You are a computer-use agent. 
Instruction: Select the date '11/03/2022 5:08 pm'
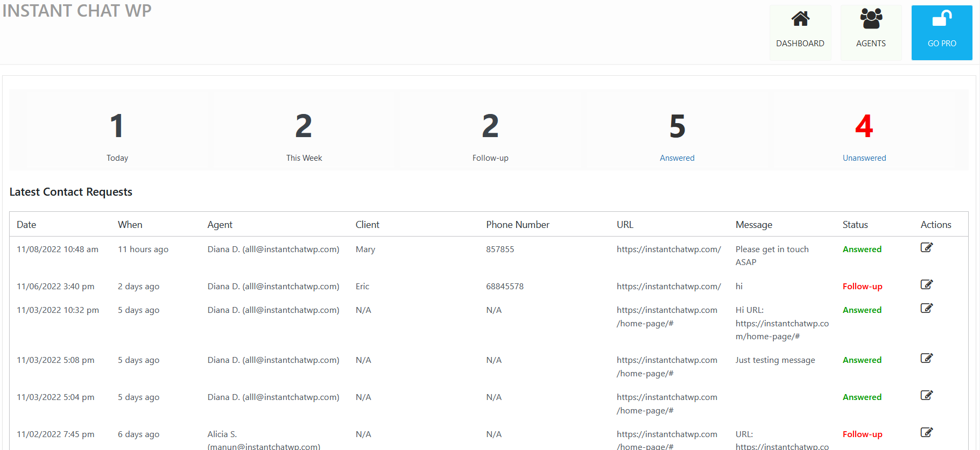pos(55,360)
